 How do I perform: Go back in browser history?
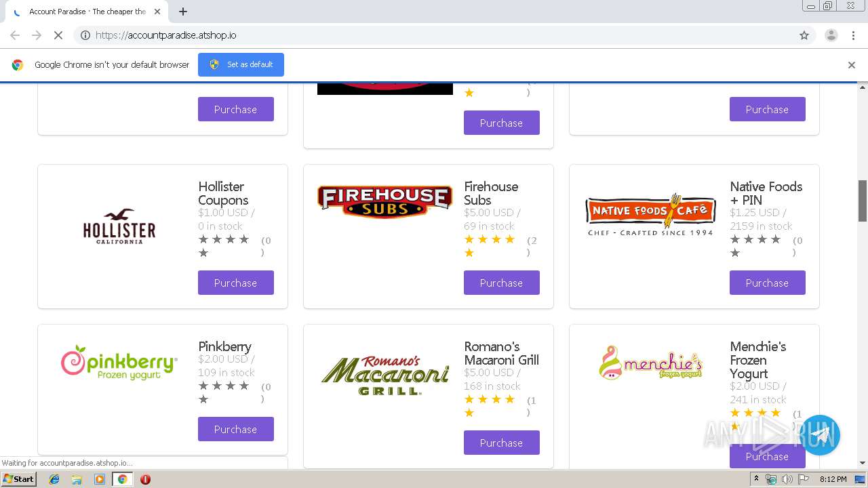click(x=15, y=35)
